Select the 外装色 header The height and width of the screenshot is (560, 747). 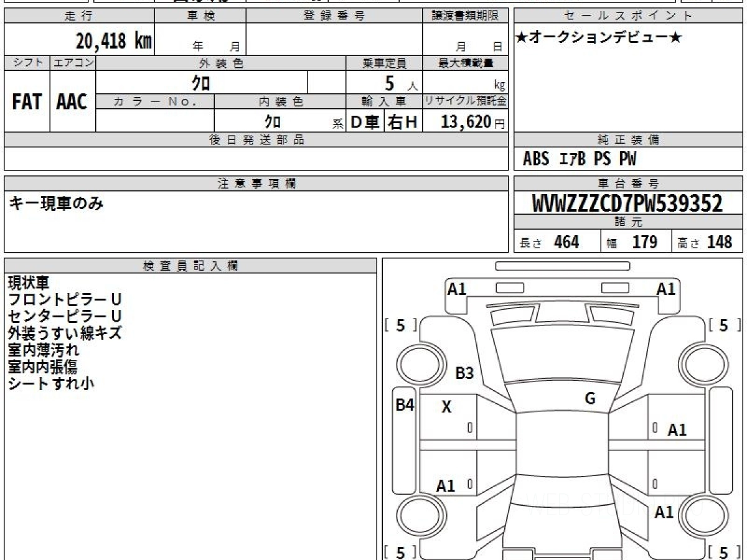221,63
